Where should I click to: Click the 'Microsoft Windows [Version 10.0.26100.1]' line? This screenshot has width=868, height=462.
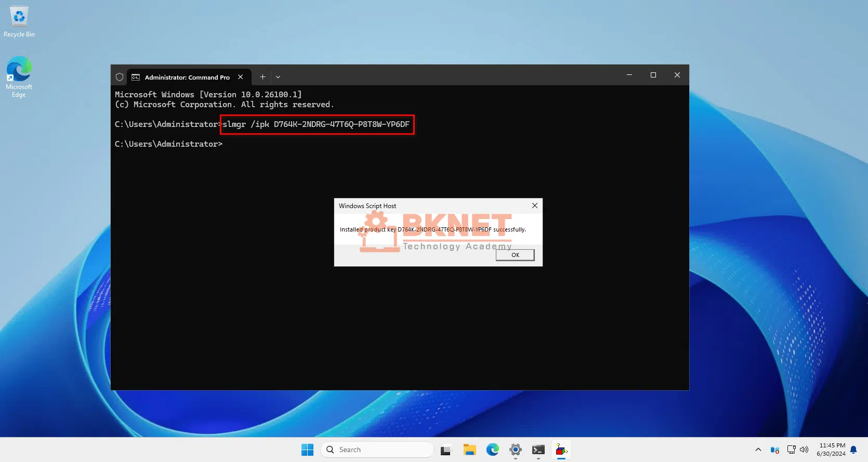click(208, 95)
